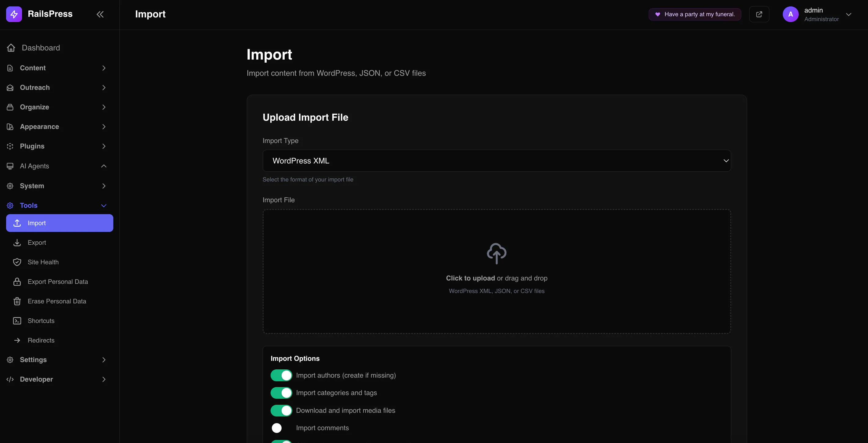
Task: Expand the Plugins menu chevron
Action: [x=104, y=146]
